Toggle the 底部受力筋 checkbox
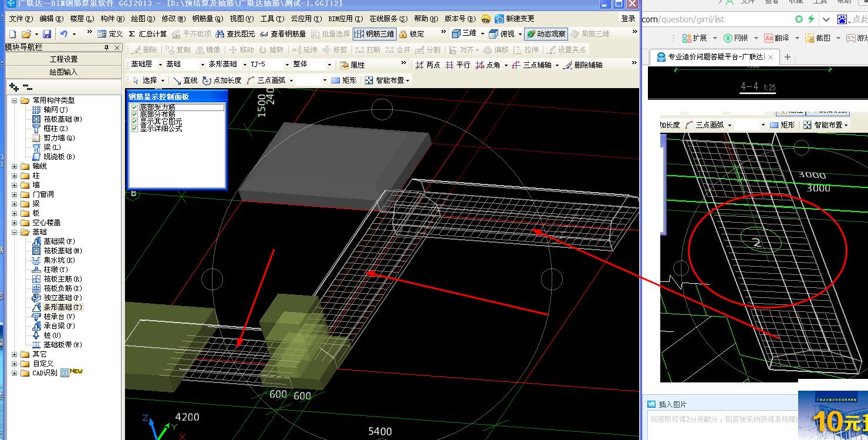Viewport: 868px width, 440px height. pos(135,108)
